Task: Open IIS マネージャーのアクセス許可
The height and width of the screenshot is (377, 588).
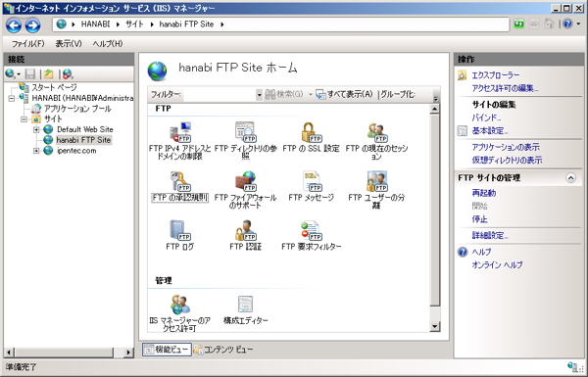Action: coord(179,313)
